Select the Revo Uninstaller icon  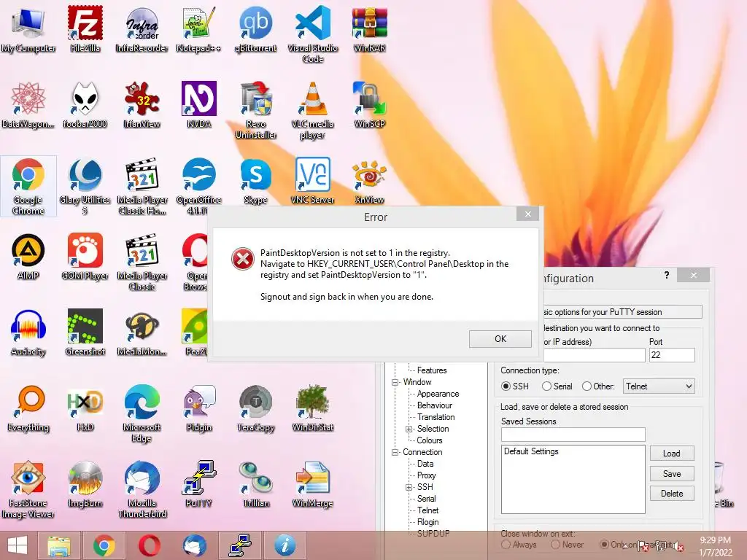pyautogui.click(x=256, y=111)
